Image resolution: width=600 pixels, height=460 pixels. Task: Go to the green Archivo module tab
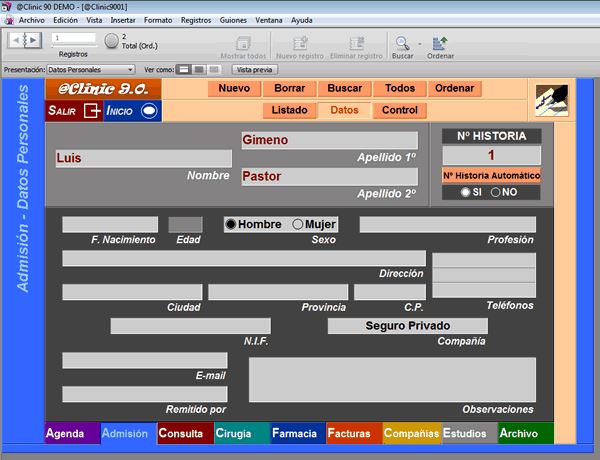tap(526, 433)
